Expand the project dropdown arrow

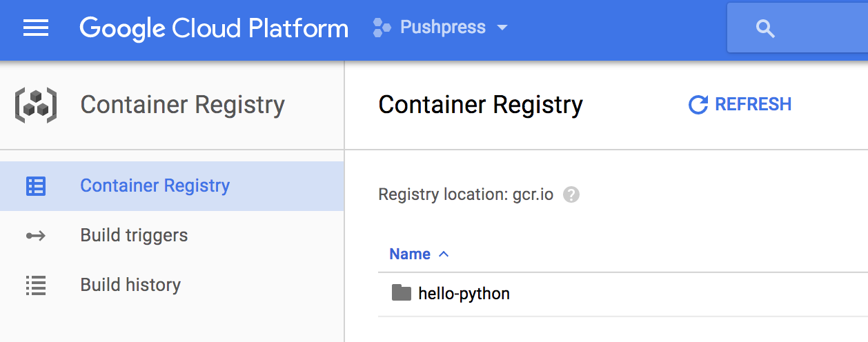pyautogui.click(x=502, y=28)
